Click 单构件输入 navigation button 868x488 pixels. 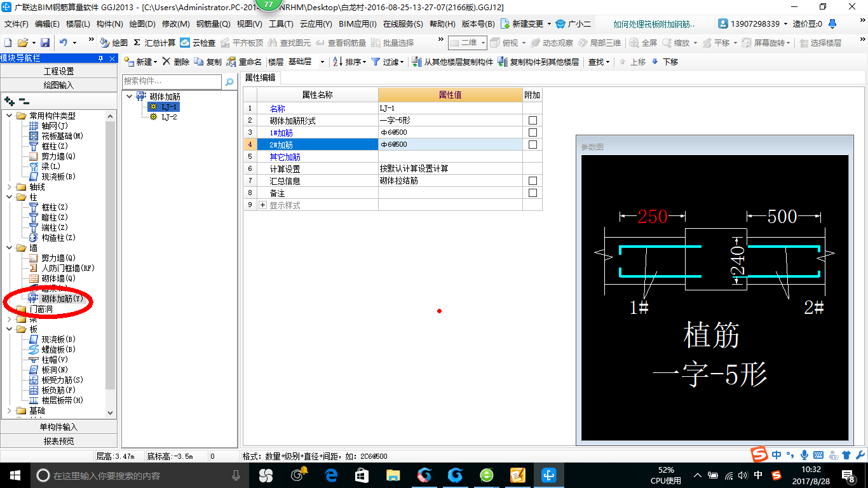[58, 427]
